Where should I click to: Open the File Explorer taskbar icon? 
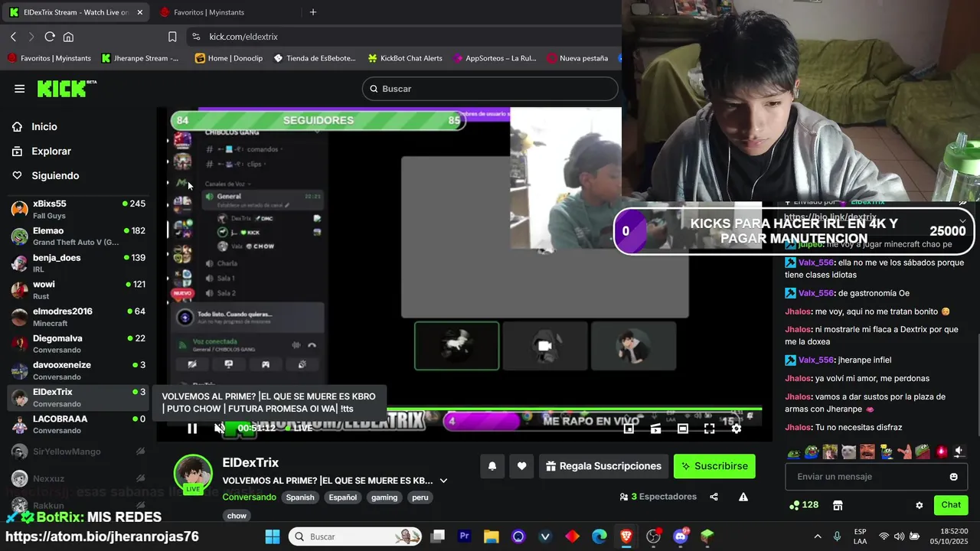(491, 536)
